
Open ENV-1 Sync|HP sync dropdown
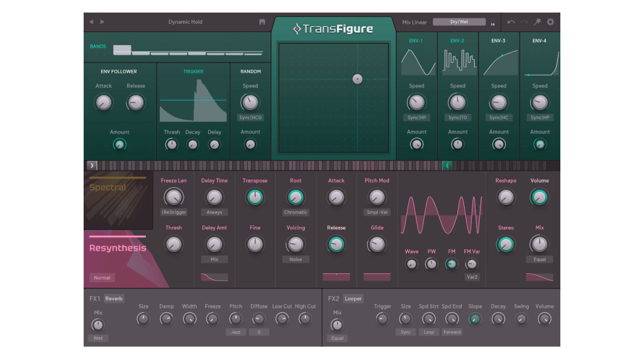point(416,117)
